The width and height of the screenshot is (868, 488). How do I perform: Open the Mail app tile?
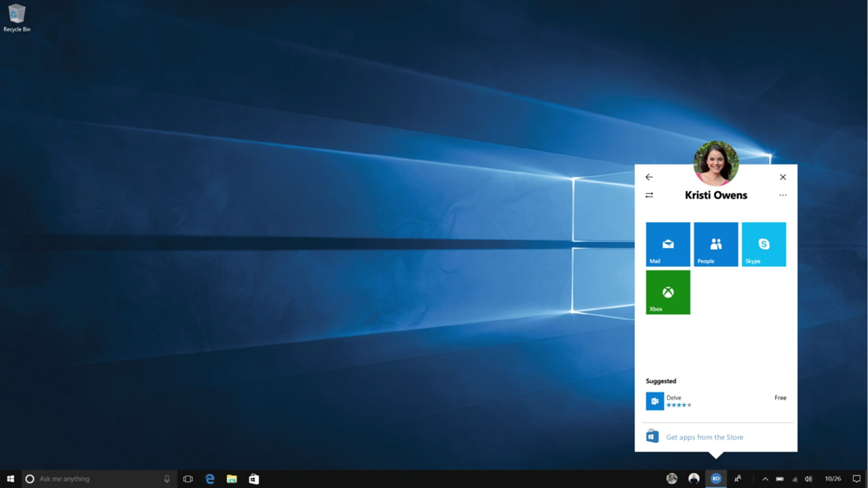click(x=668, y=244)
